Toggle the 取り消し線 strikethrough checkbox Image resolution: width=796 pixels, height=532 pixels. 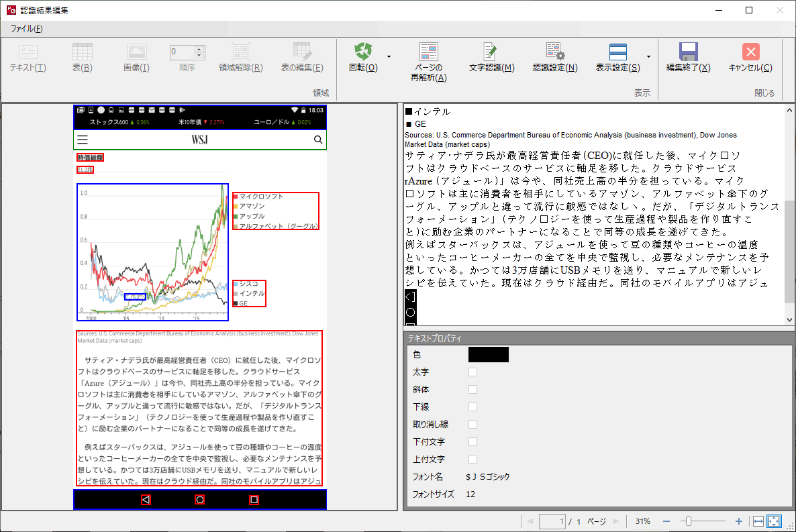[x=472, y=425]
